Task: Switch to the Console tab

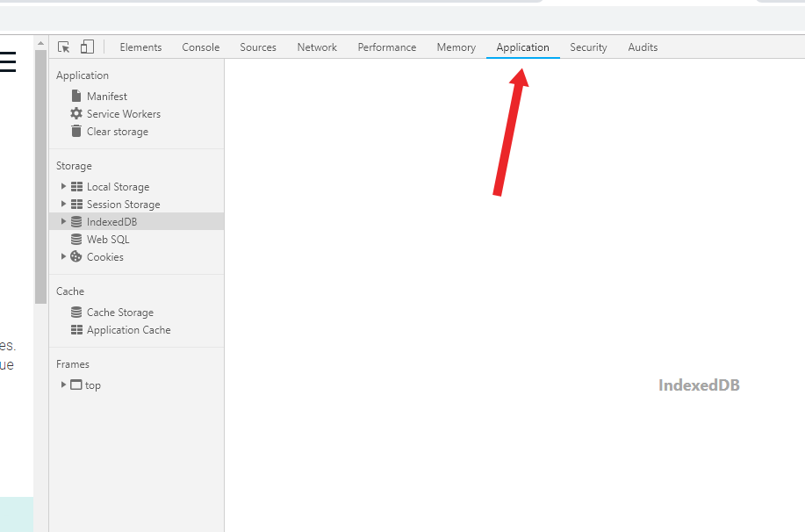Action: pyautogui.click(x=201, y=47)
